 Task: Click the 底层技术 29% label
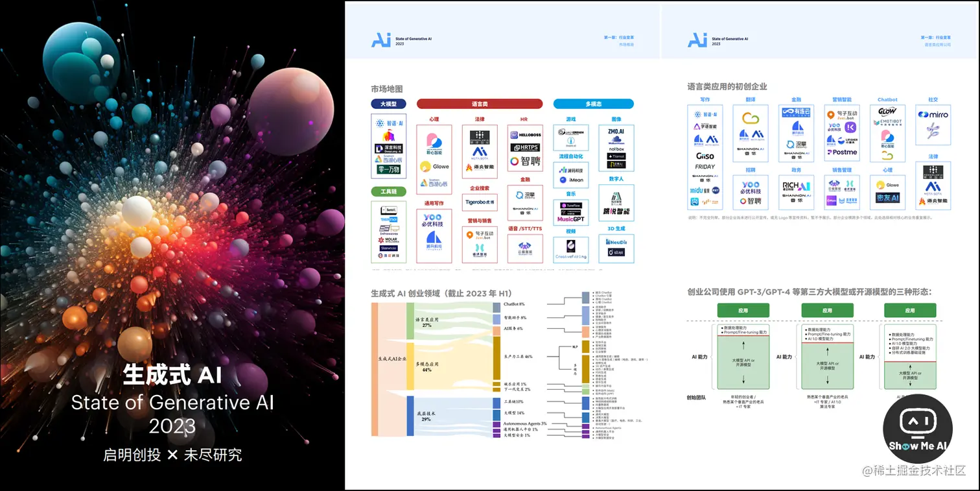click(426, 416)
